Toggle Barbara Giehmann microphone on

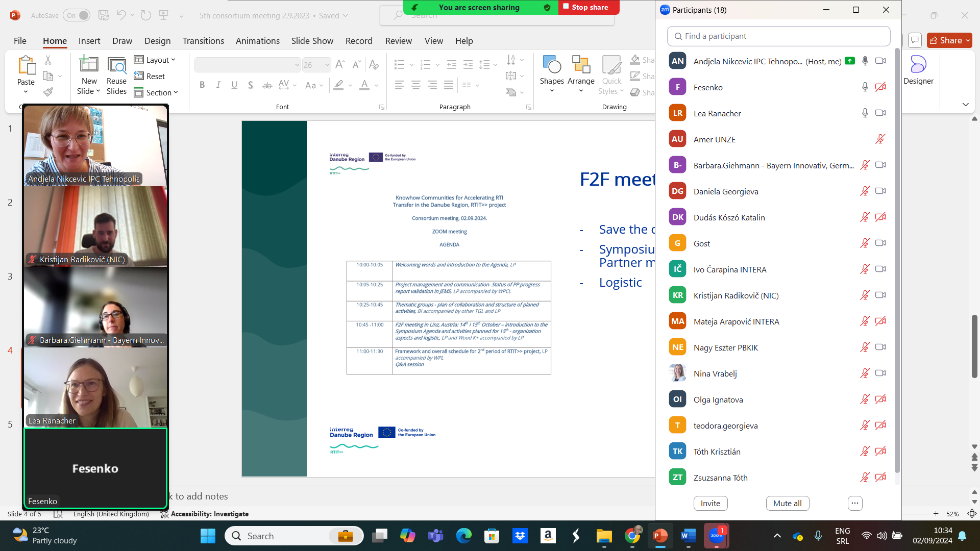pyautogui.click(x=864, y=165)
